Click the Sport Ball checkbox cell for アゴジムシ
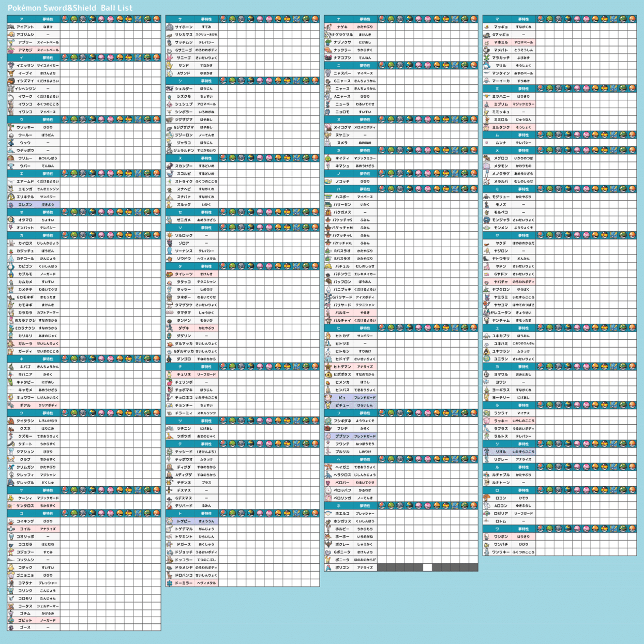This screenshot has width=644, height=644. (156, 35)
